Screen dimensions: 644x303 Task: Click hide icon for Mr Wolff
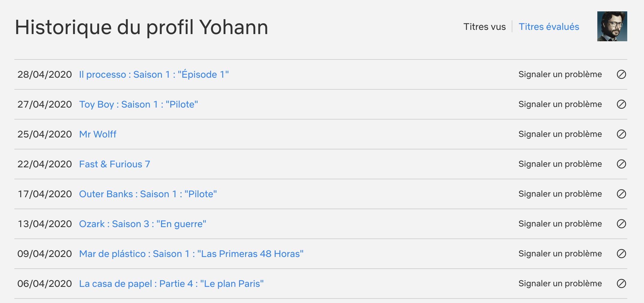621,134
